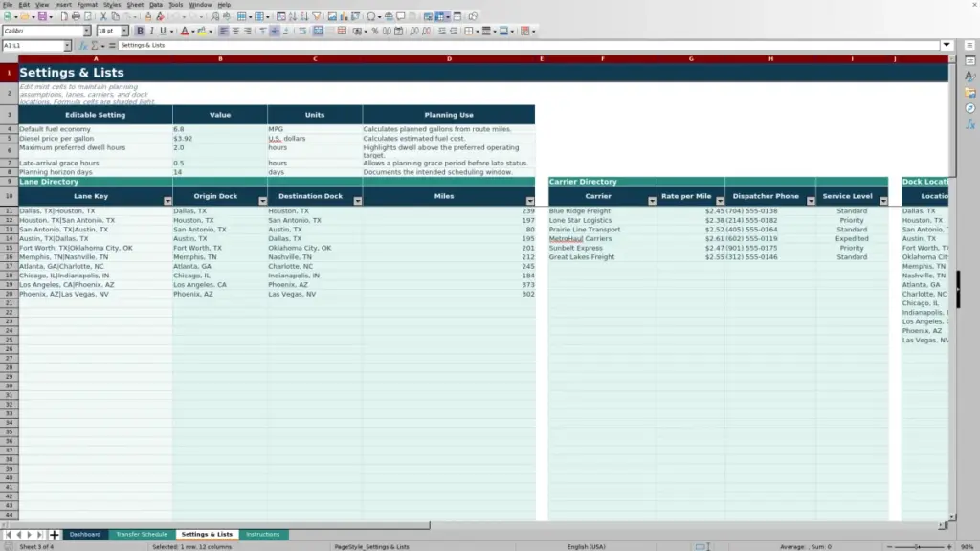Click the AutoFilter funnel icon
The width and height of the screenshot is (980, 551).
316,17
